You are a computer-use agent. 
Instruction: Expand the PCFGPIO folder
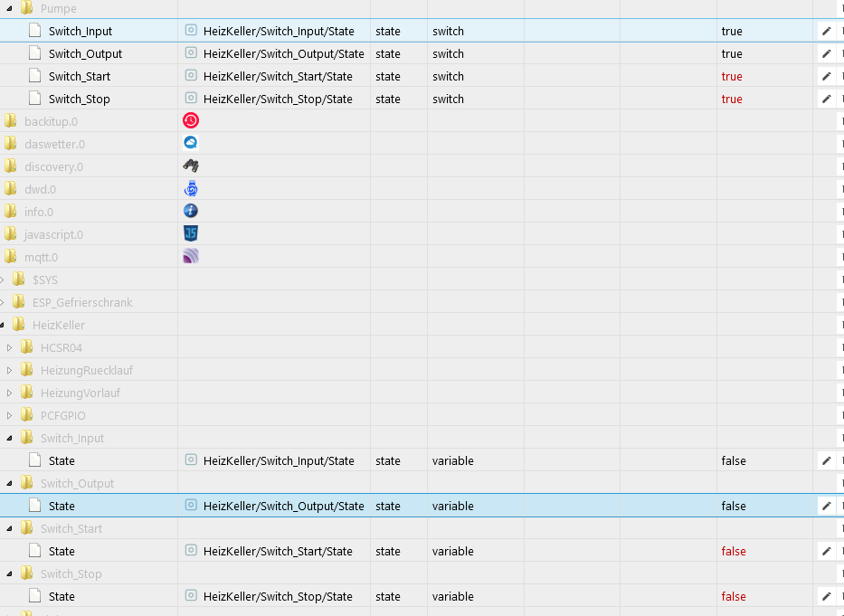(x=9, y=416)
